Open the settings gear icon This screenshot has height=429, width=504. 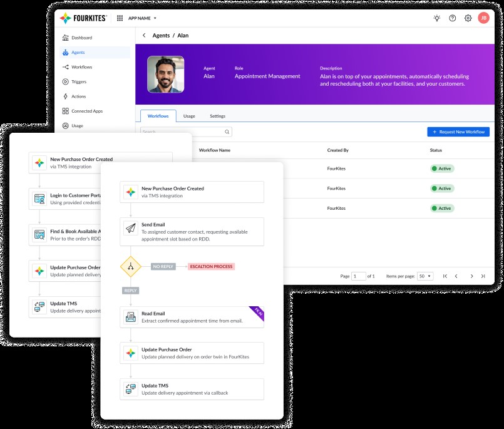(x=468, y=18)
